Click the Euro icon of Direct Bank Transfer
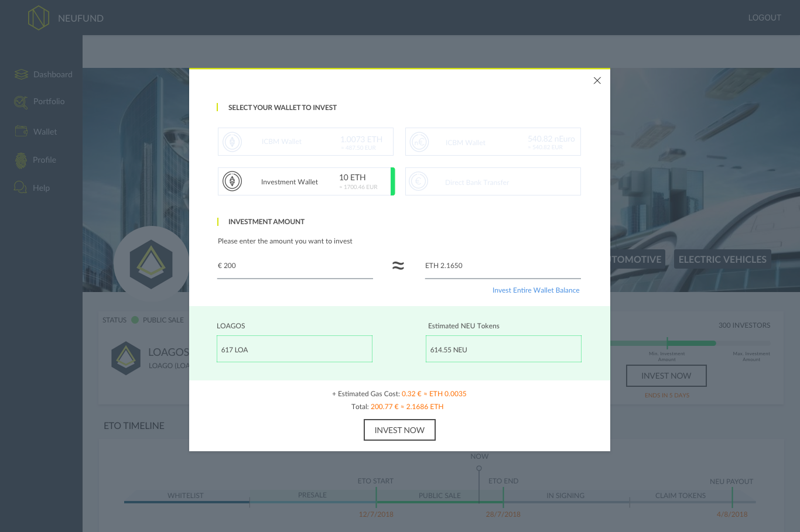Viewport: 800px width, 532px height. [x=419, y=181]
